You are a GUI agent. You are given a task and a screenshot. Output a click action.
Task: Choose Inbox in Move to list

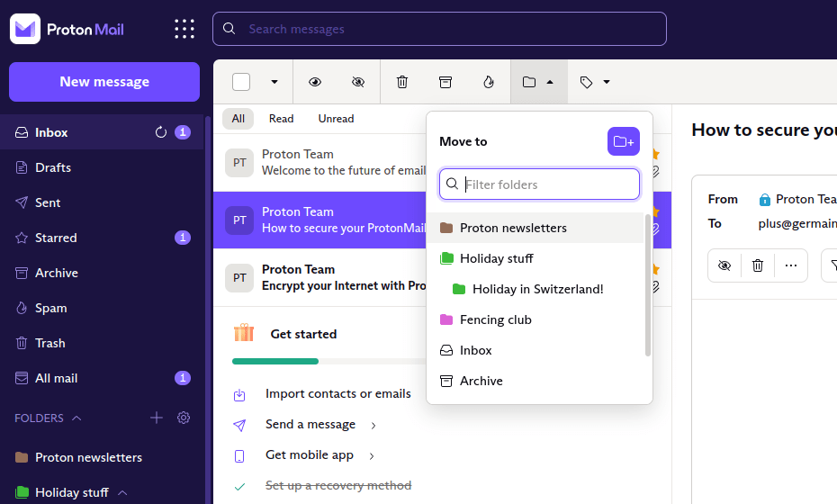tap(535, 350)
